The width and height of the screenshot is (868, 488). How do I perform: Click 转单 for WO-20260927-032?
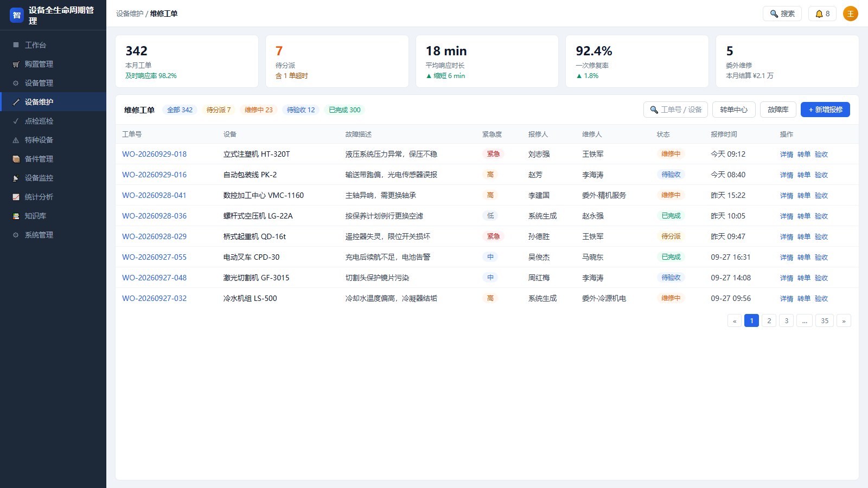pos(804,299)
